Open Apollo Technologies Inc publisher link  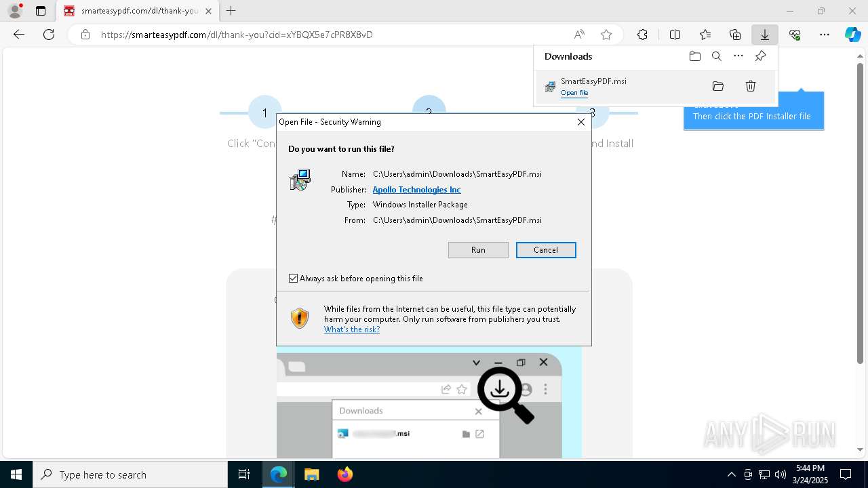(416, 190)
